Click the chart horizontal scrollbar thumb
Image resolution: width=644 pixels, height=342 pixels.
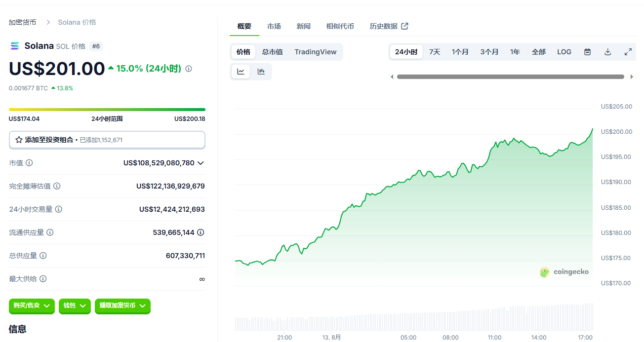[511, 77]
